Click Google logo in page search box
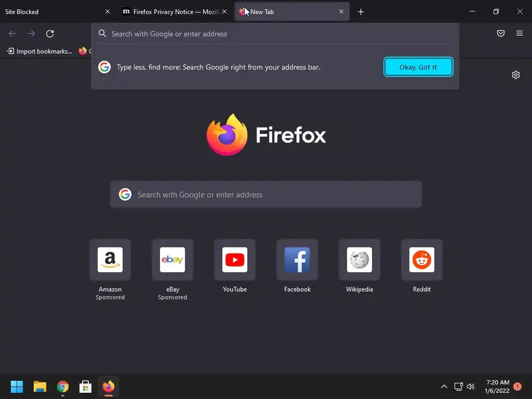 [125, 194]
